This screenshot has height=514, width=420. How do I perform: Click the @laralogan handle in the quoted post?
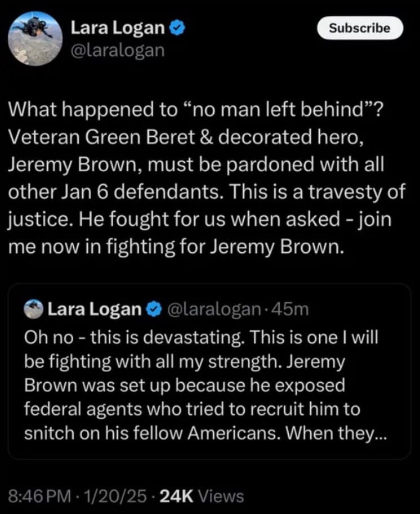coord(213,309)
